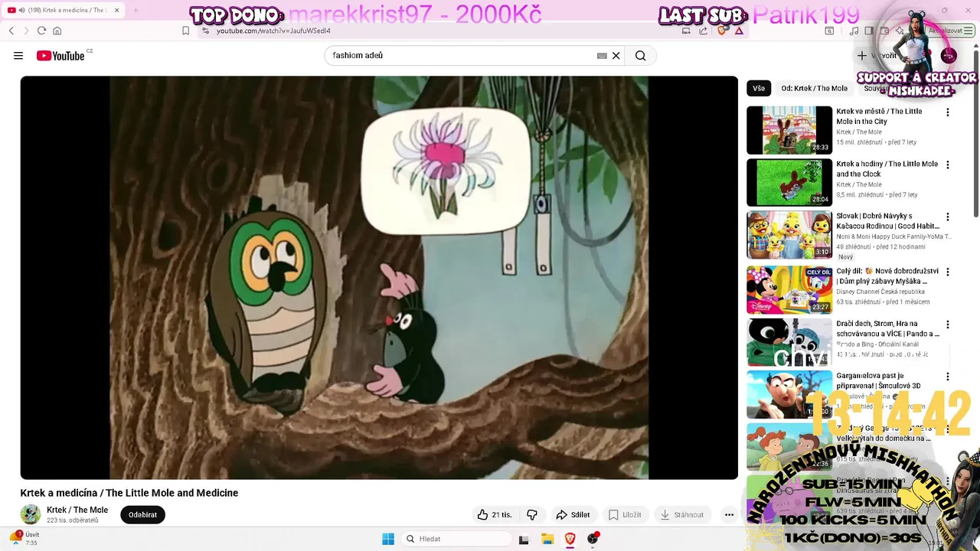
Task: Reload the page with the refresh icon
Action: point(41,31)
